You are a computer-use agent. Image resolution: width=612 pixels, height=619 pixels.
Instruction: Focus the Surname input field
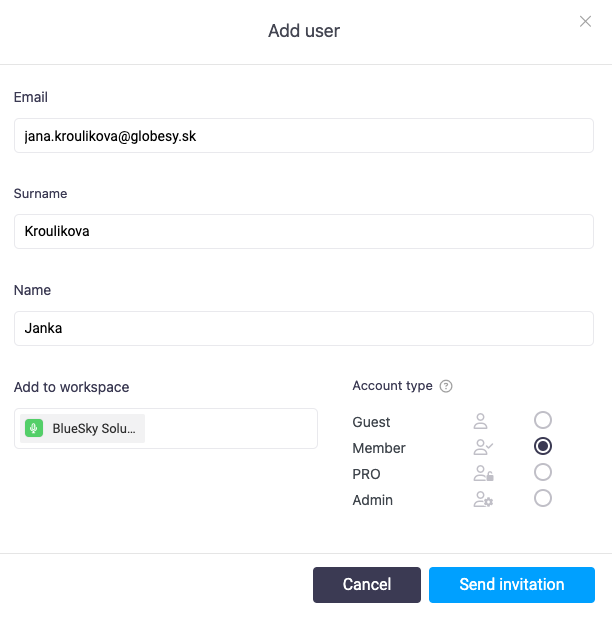coord(303,232)
